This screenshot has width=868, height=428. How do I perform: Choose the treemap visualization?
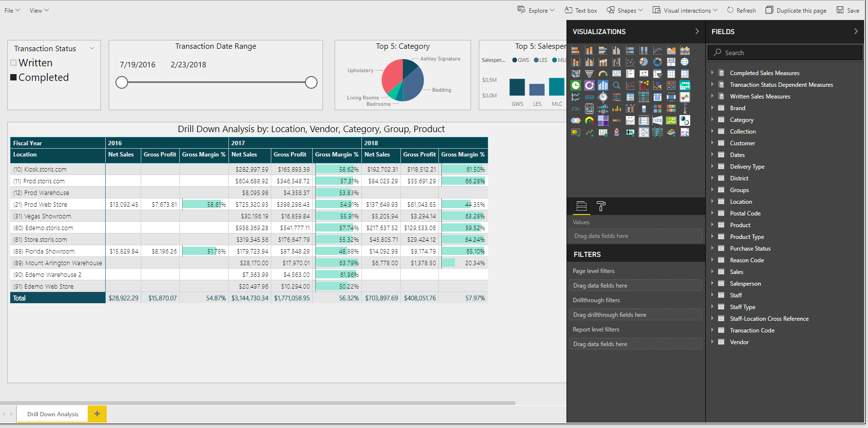pos(671,62)
